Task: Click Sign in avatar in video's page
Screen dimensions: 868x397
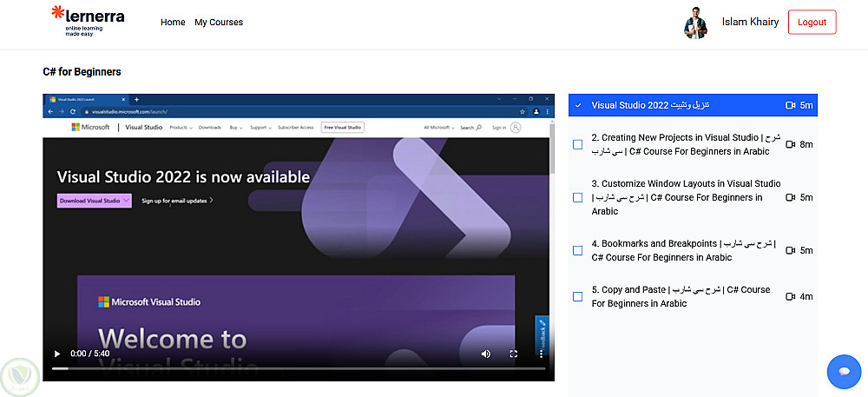Action: 516,128
